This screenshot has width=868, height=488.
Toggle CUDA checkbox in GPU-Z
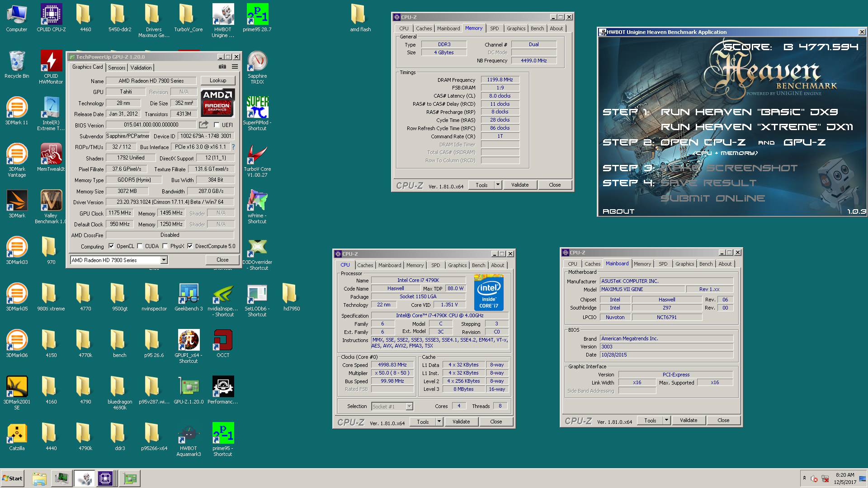click(140, 246)
